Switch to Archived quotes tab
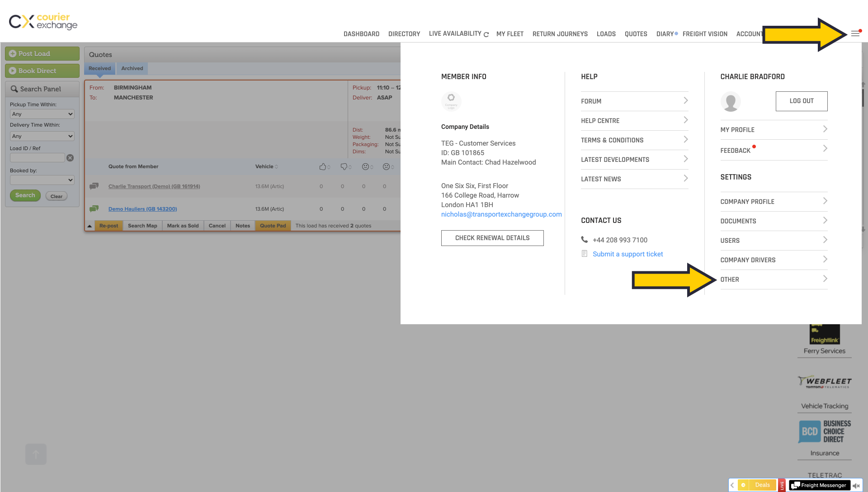The height and width of the screenshot is (492, 868). [132, 68]
